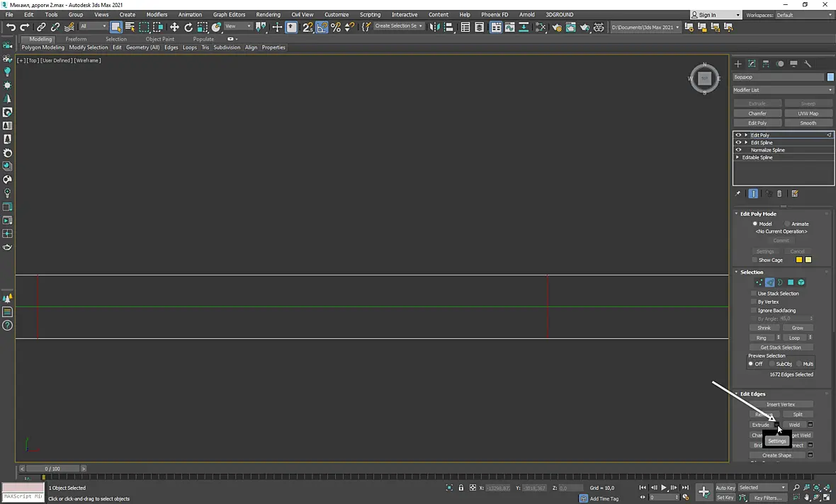Select the Move tool in main toolbar

[x=174, y=27]
